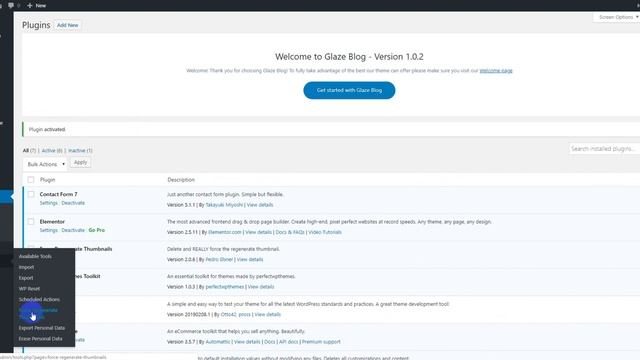This screenshot has height=360, width=640.
Task: Open Contact Form 7 Settings link
Action: (49, 203)
